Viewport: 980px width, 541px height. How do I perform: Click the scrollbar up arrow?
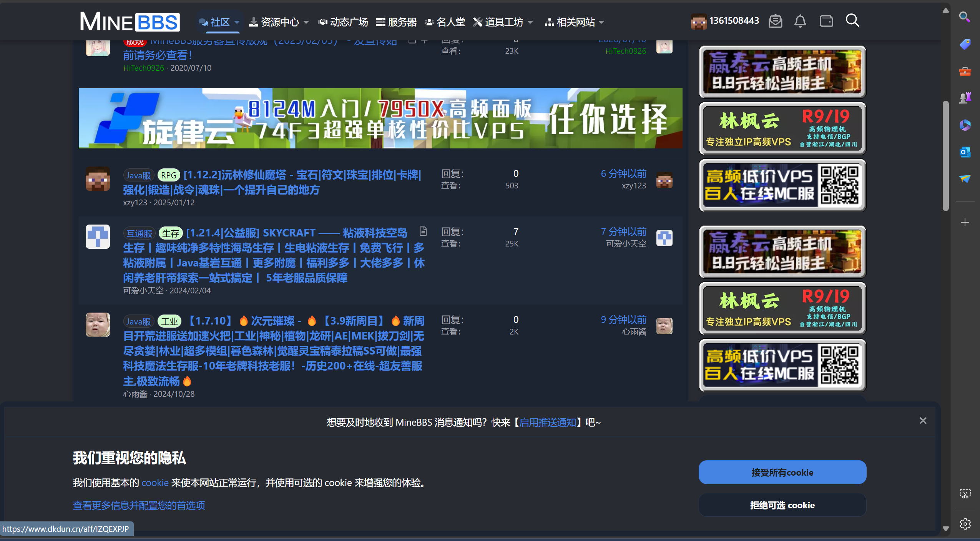click(x=945, y=10)
